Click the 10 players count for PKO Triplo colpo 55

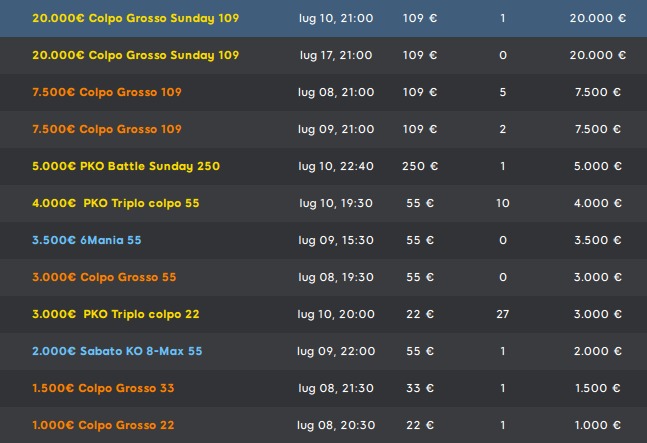(502, 203)
